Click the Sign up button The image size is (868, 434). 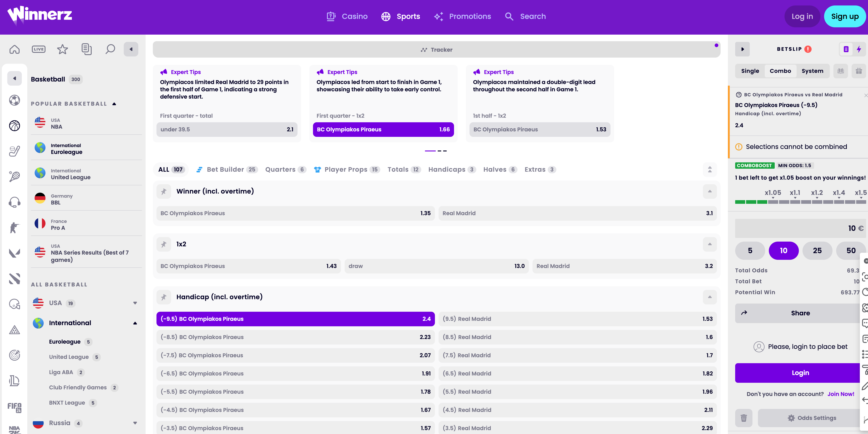845,16
